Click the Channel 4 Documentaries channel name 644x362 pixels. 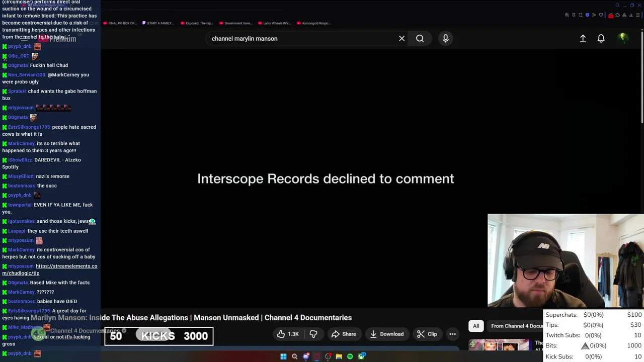[85, 330]
